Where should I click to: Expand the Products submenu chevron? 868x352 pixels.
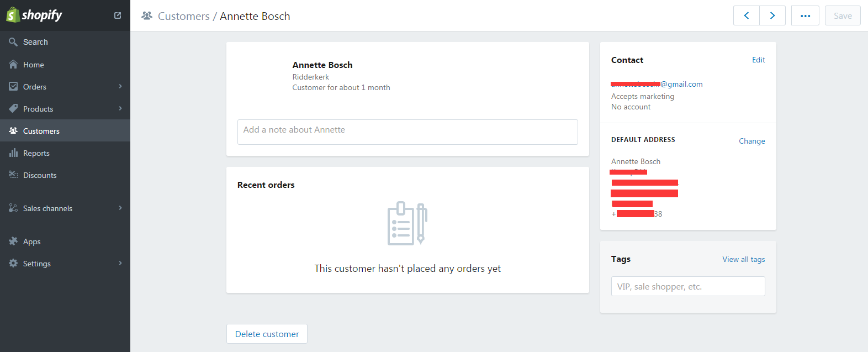click(120, 108)
